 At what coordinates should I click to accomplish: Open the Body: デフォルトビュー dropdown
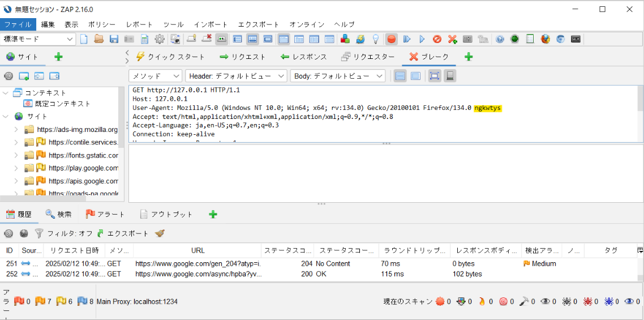click(x=338, y=76)
